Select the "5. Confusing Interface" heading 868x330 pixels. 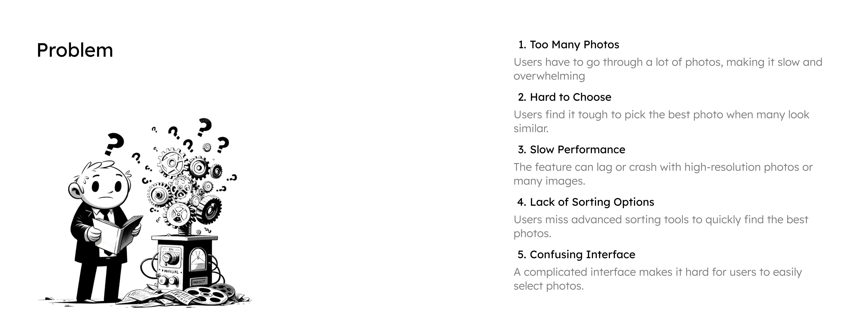(576, 254)
